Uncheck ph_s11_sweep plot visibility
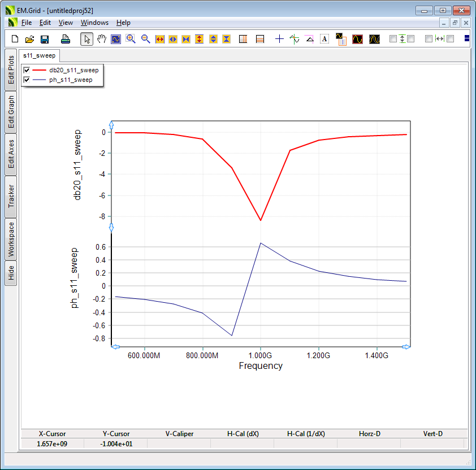Image resolution: width=476 pixels, height=470 pixels. tap(27, 80)
